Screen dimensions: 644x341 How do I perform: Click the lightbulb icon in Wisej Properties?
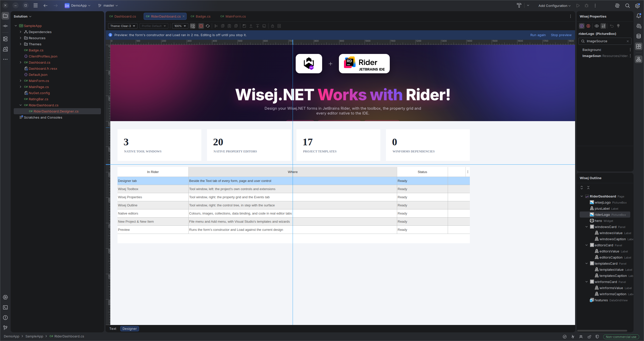tap(618, 26)
